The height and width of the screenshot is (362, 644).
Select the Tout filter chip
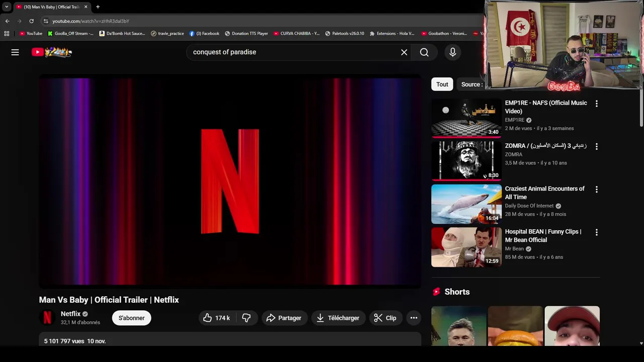442,84
